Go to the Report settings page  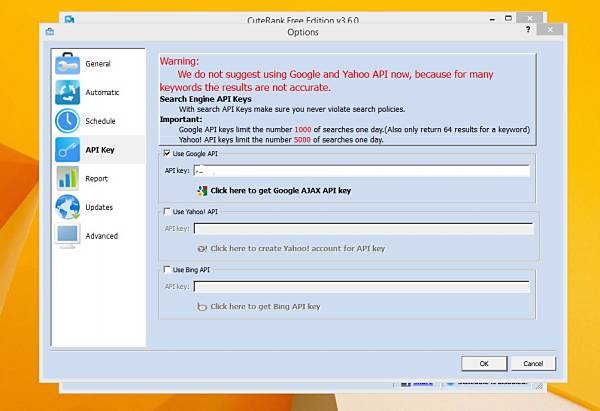point(99,178)
